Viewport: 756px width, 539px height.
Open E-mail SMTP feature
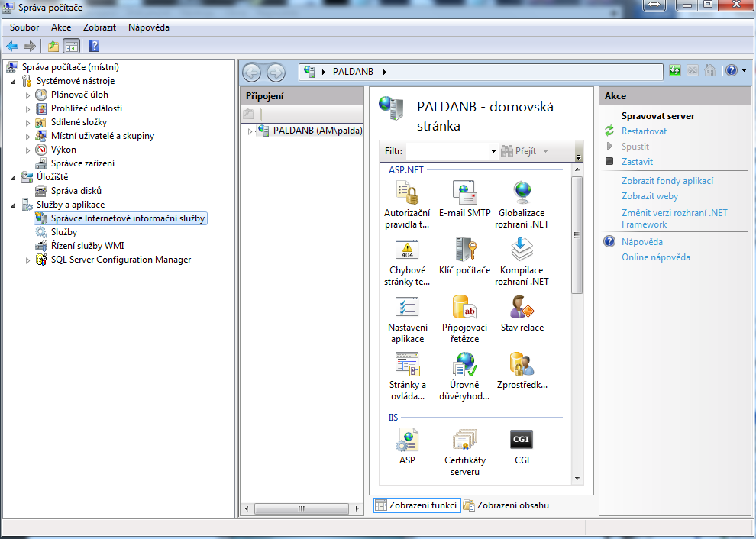pos(465,198)
